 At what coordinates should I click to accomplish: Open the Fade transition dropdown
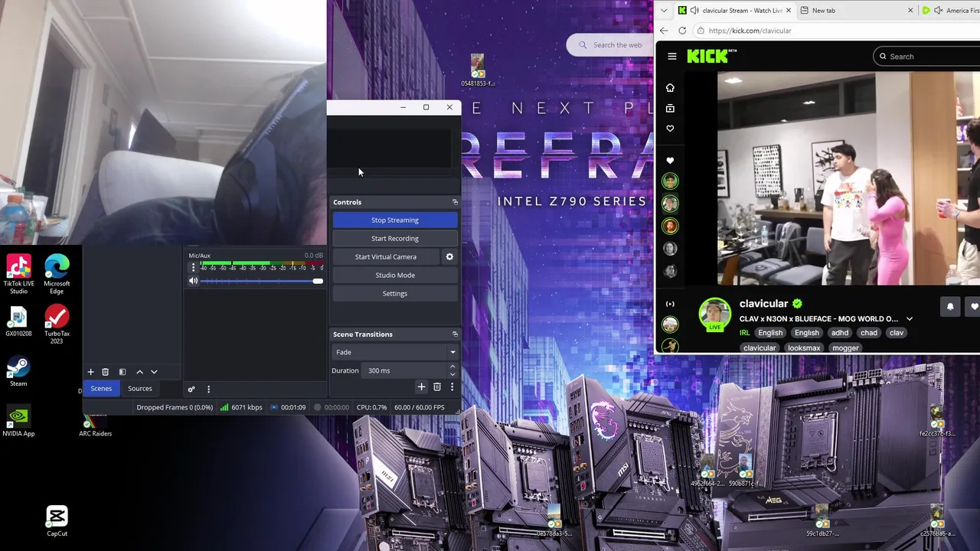point(395,352)
